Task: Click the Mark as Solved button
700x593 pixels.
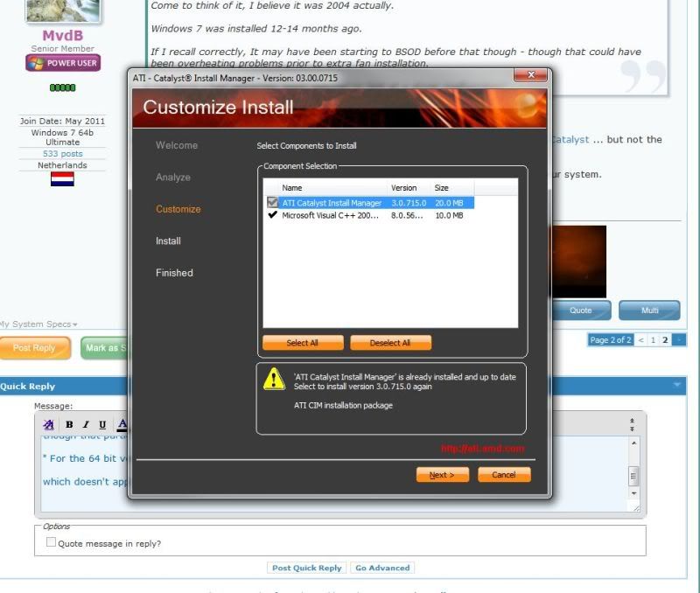Action: click(104, 347)
